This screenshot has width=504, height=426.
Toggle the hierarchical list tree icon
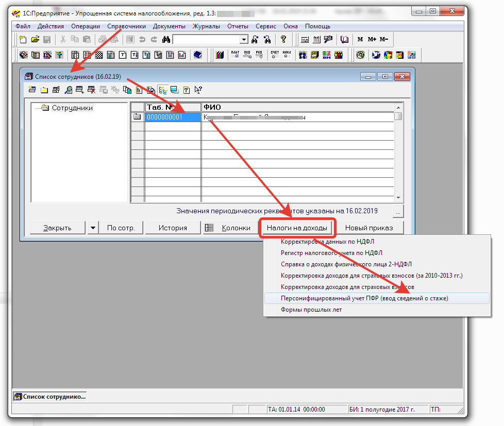click(163, 90)
